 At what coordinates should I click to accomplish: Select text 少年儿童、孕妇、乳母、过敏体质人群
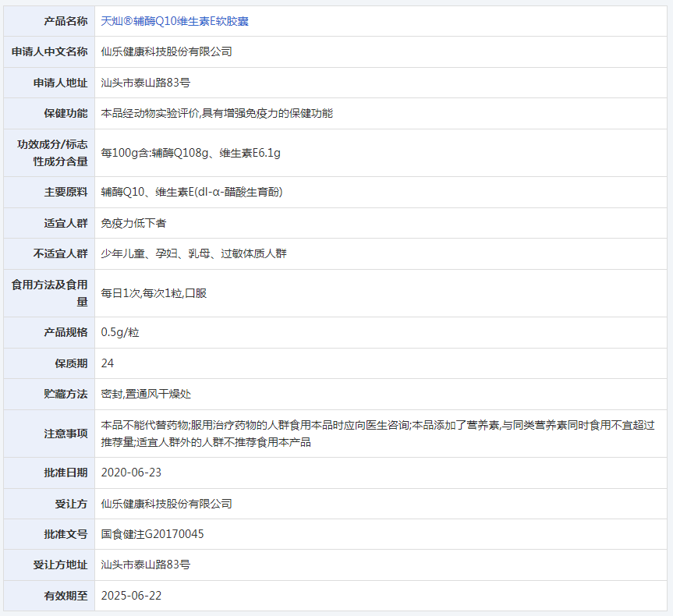(x=193, y=253)
